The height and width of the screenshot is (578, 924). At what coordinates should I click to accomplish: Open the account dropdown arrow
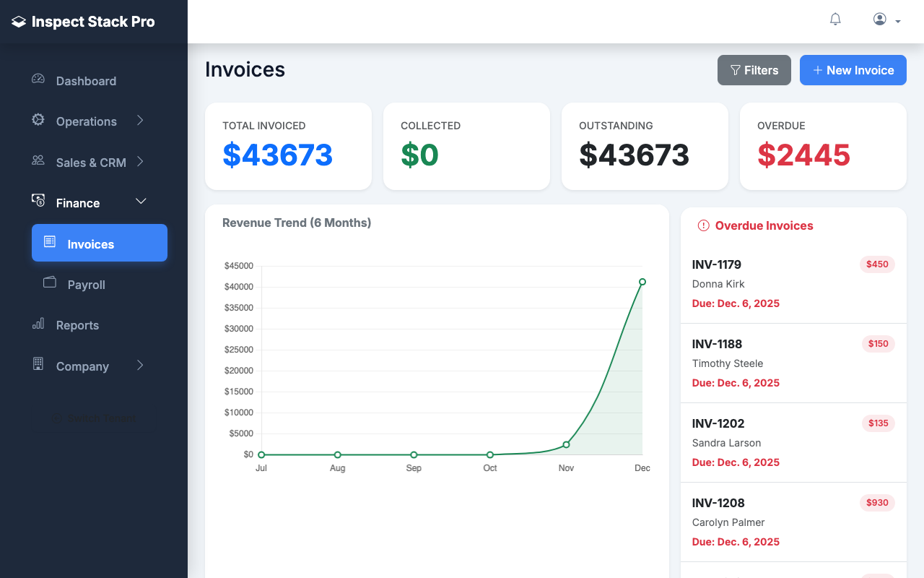click(x=898, y=21)
